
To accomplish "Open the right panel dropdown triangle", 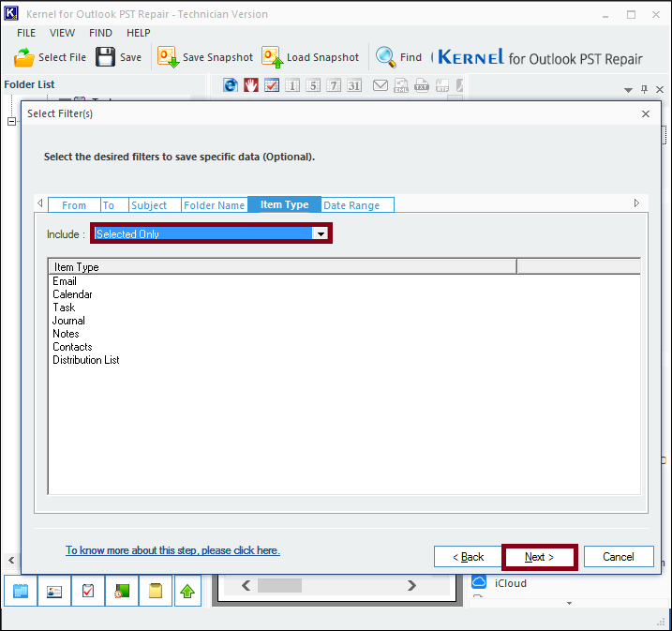I will 628,90.
